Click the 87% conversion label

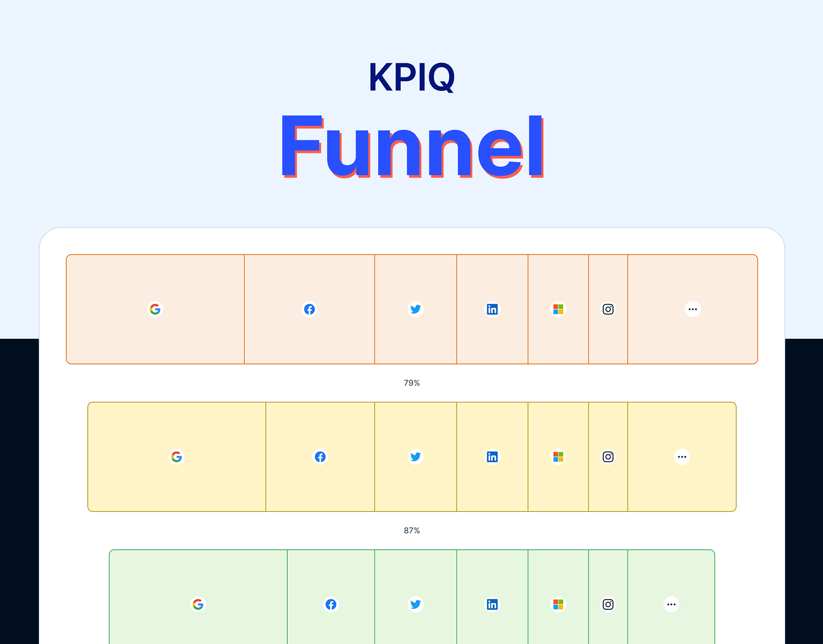pos(411,531)
